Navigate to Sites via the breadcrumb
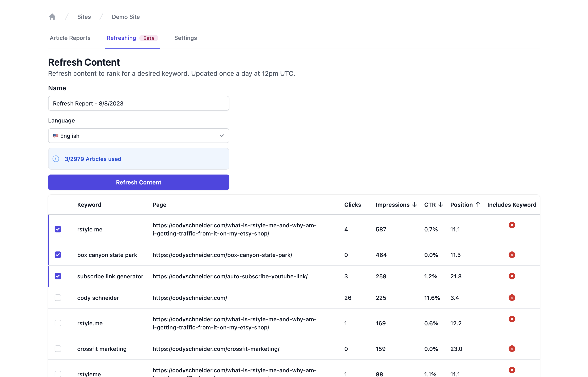Viewport: 588px width, 377px height. pyautogui.click(x=84, y=17)
